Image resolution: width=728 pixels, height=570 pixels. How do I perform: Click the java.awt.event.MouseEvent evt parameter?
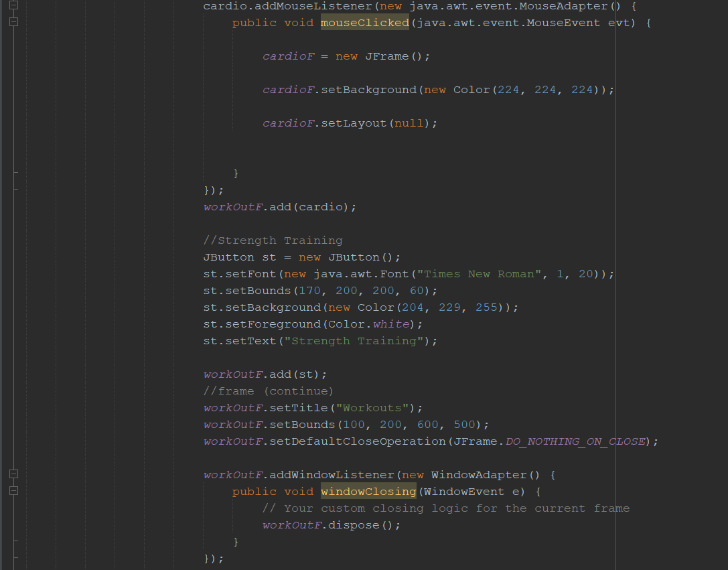click(523, 23)
